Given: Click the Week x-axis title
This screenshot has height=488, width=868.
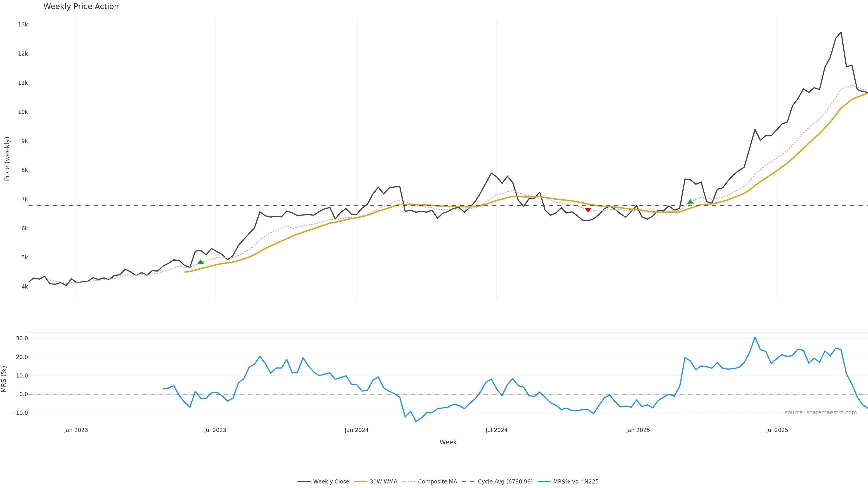Looking at the screenshot, I should [x=448, y=442].
